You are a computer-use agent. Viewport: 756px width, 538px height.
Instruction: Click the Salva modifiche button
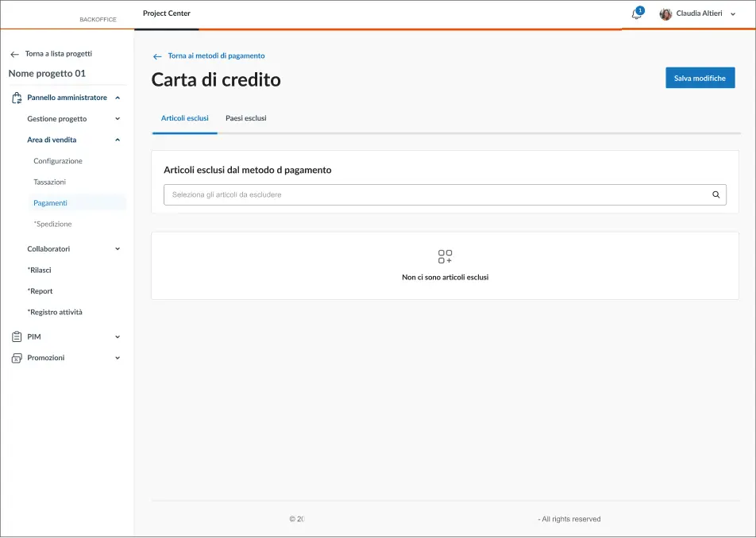click(x=700, y=78)
